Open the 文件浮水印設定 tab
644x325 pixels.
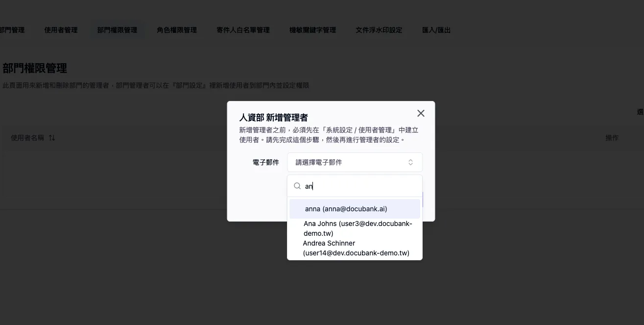pyautogui.click(x=379, y=29)
